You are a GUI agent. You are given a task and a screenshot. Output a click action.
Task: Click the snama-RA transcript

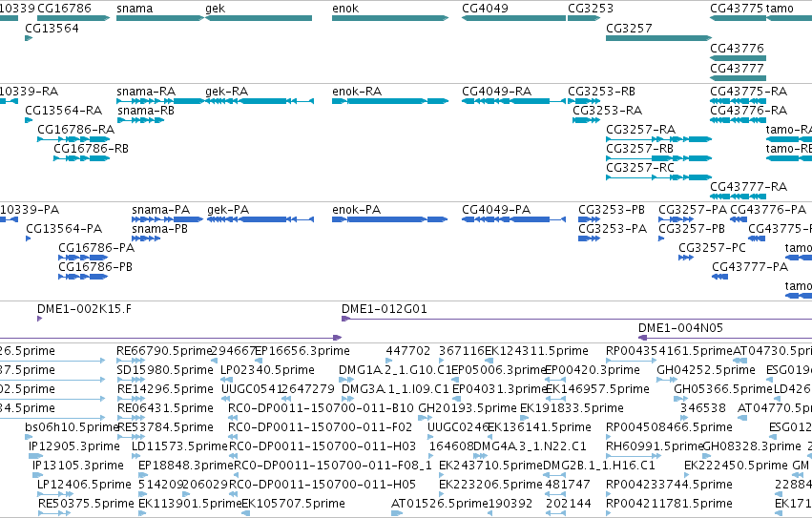coord(160,101)
